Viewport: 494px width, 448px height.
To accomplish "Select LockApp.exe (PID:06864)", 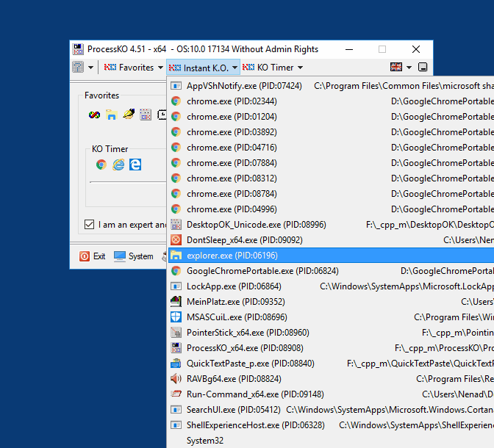I will pos(331,286).
